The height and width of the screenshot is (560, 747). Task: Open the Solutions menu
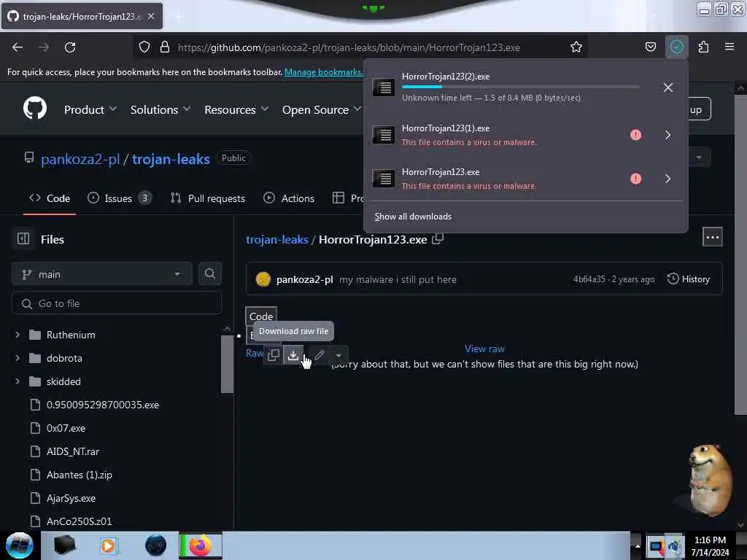coord(160,109)
